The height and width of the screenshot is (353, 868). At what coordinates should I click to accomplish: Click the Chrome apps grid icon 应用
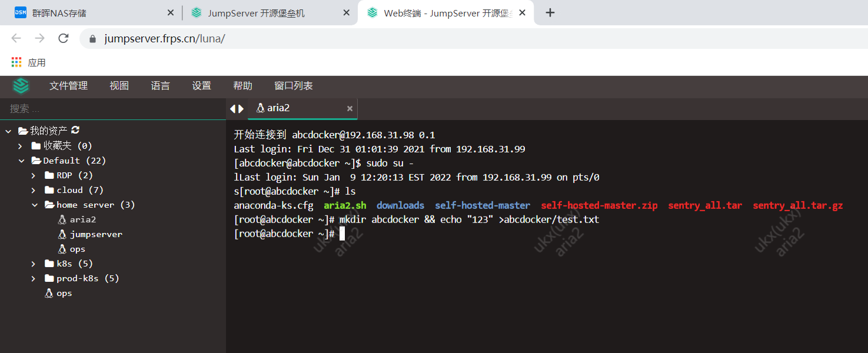click(x=16, y=62)
